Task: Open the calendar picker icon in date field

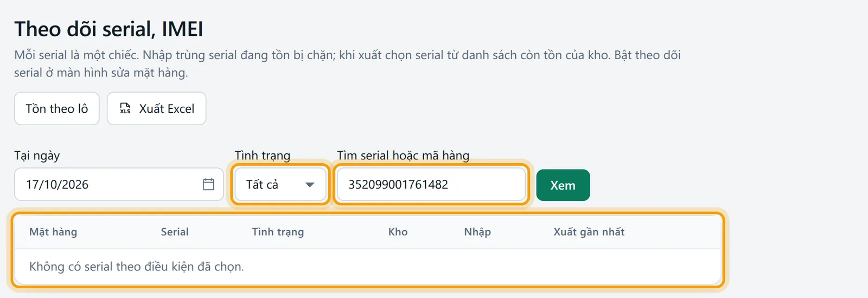Action: point(208,184)
